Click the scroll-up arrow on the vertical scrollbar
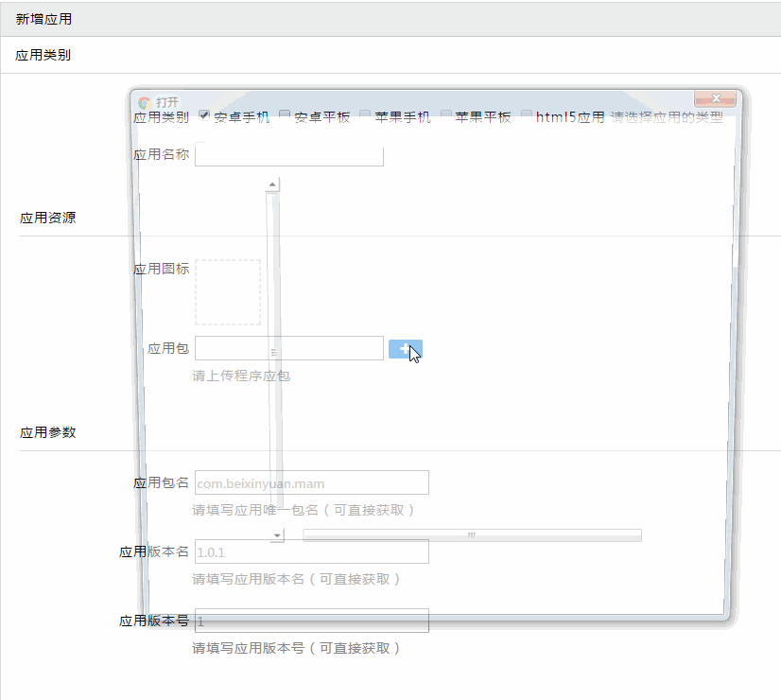Viewport: 781px width, 700px height. coord(272,183)
